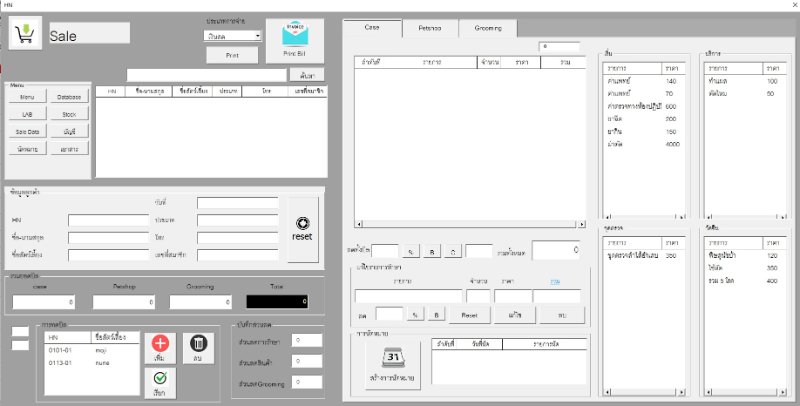Switch to the Petshop tab
The width and height of the screenshot is (800, 406).
430,29
